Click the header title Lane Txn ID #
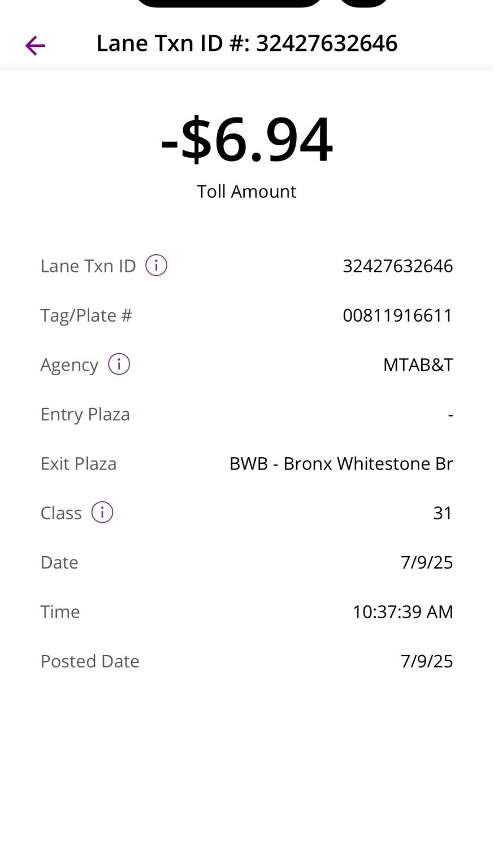Screen dimensions: 494x868 246,44
